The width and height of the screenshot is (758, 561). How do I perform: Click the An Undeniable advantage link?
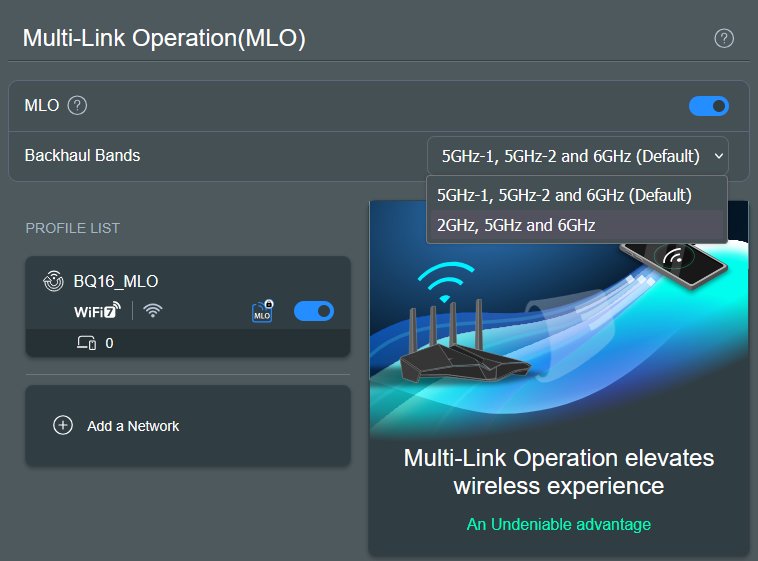click(558, 524)
